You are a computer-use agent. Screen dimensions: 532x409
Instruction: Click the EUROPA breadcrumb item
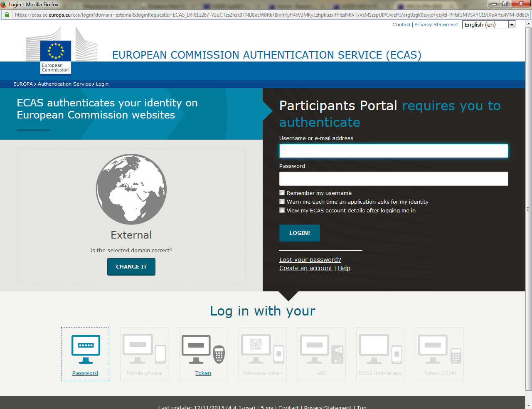click(23, 84)
